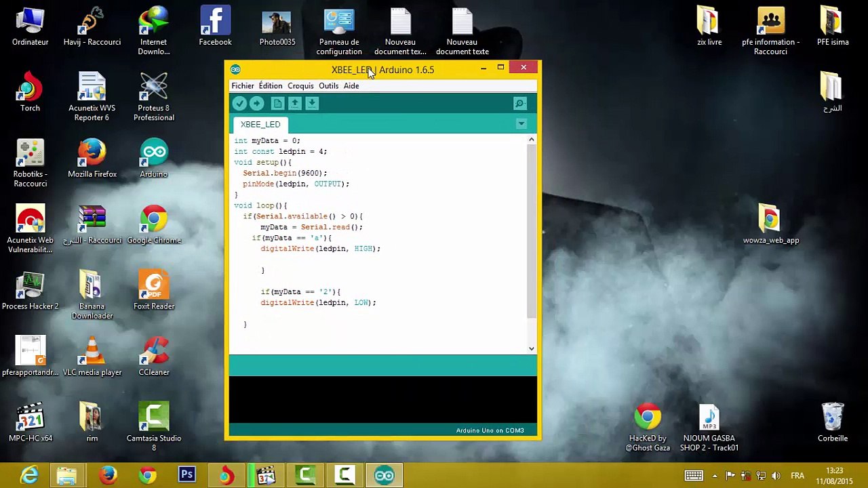868x488 pixels.
Task: Select the Corbeille recycle bin
Action: (833, 422)
